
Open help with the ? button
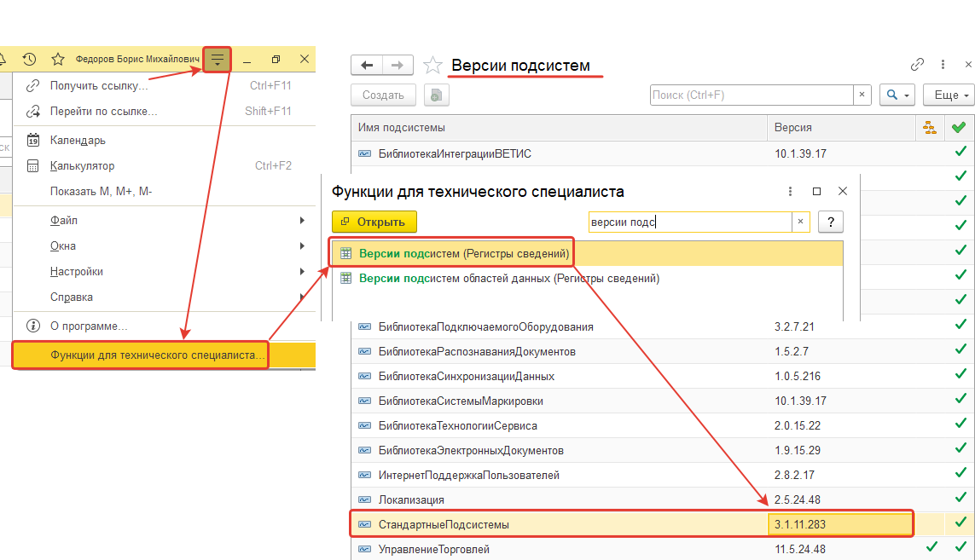[x=830, y=222]
